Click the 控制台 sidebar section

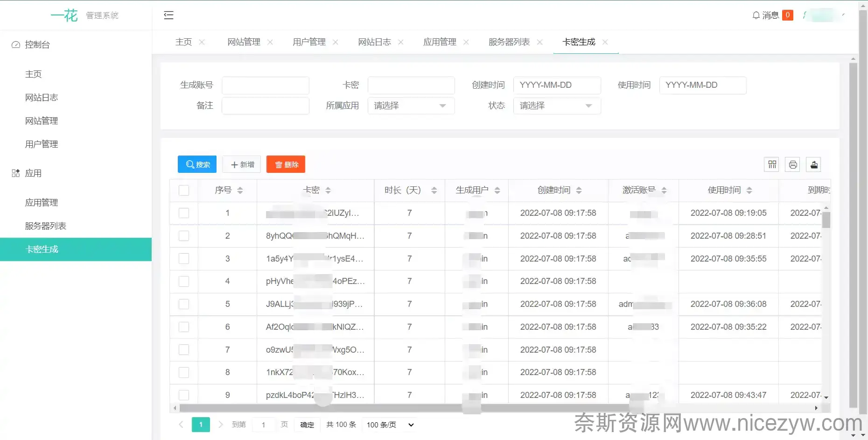click(x=37, y=45)
